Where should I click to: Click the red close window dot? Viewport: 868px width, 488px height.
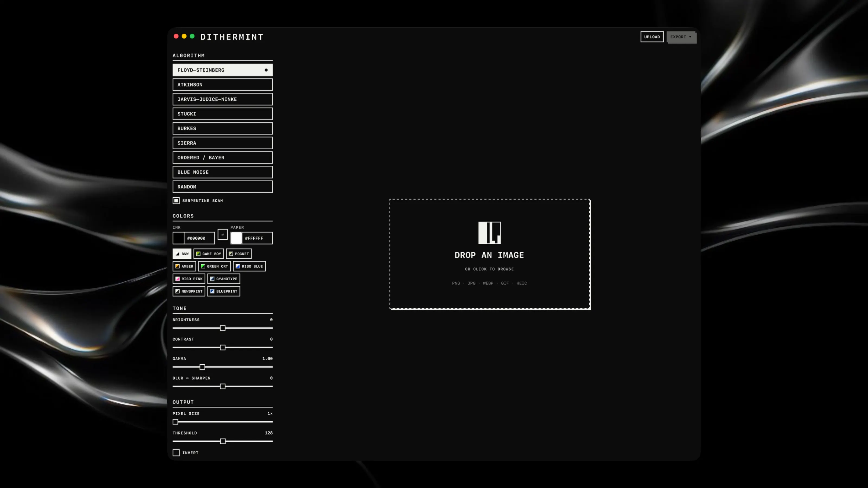click(176, 36)
